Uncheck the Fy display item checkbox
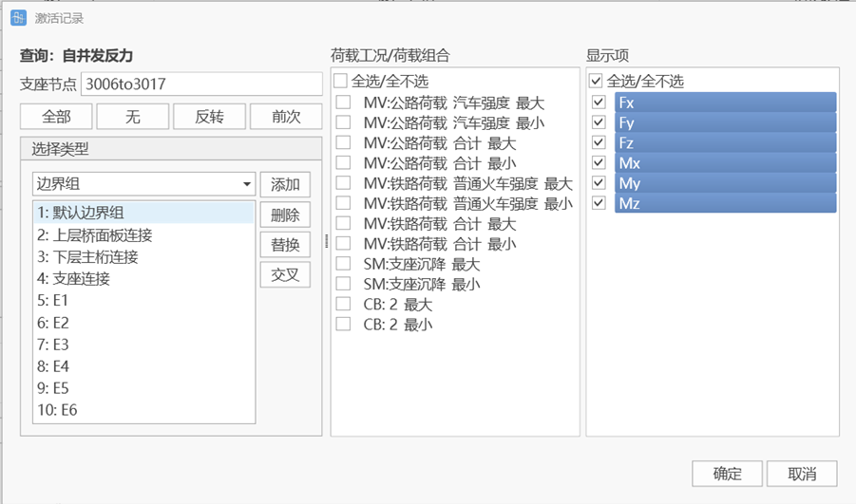 tap(599, 122)
